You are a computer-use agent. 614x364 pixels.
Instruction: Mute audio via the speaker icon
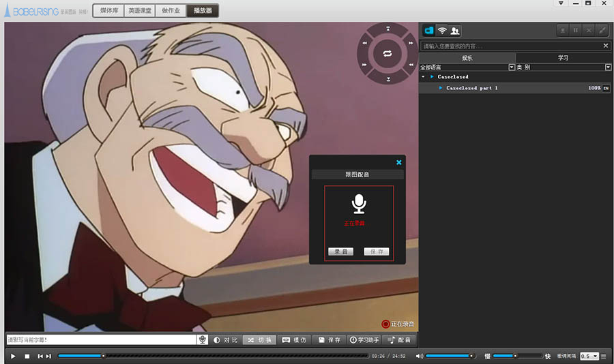pos(419,357)
